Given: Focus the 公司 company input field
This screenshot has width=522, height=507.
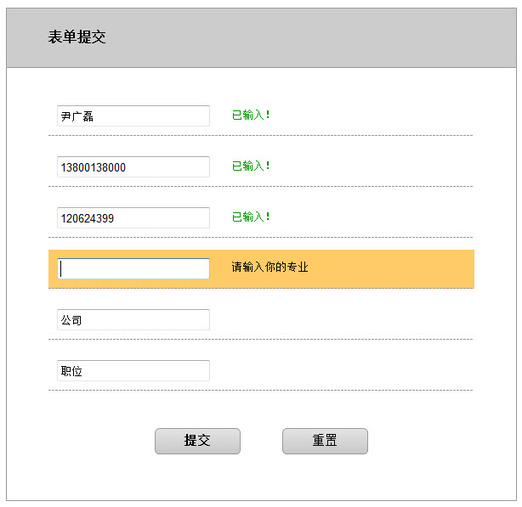Looking at the screenshot, I should [x=133, y=320].
